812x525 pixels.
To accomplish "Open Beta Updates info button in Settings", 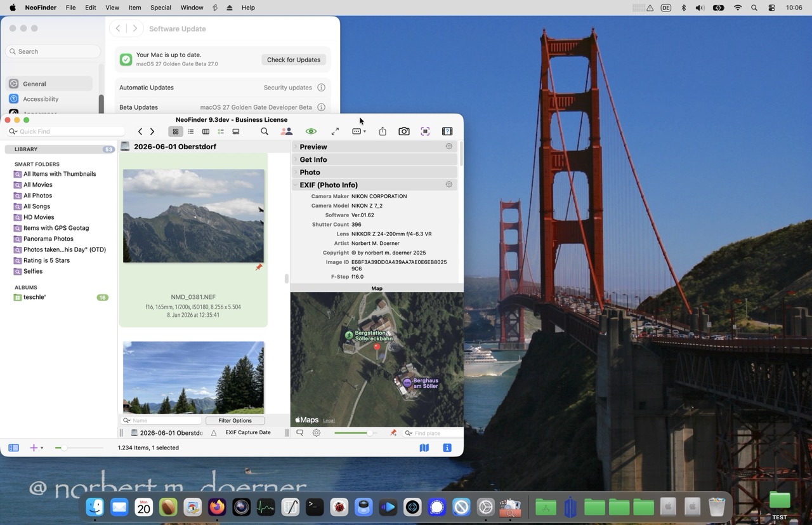I will (x=321, y=107).
